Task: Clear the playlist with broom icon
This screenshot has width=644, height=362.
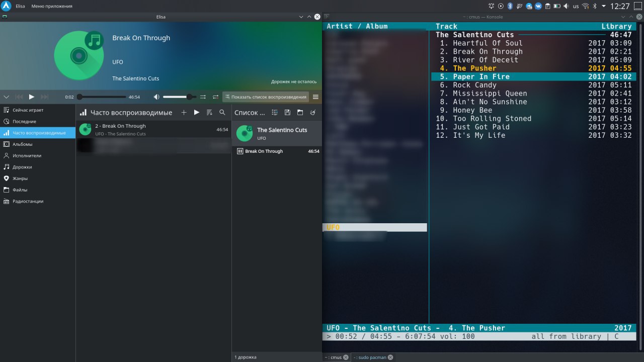Action: [313, 113]
